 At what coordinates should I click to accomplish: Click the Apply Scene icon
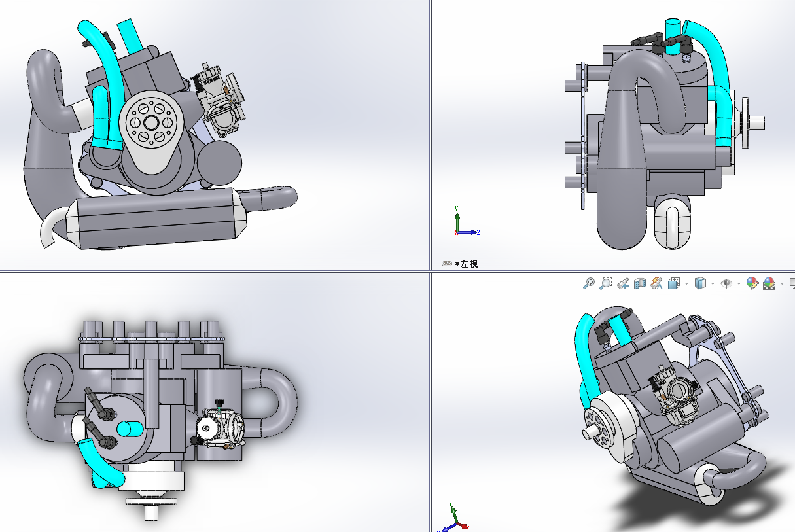[x=769, y=283]
